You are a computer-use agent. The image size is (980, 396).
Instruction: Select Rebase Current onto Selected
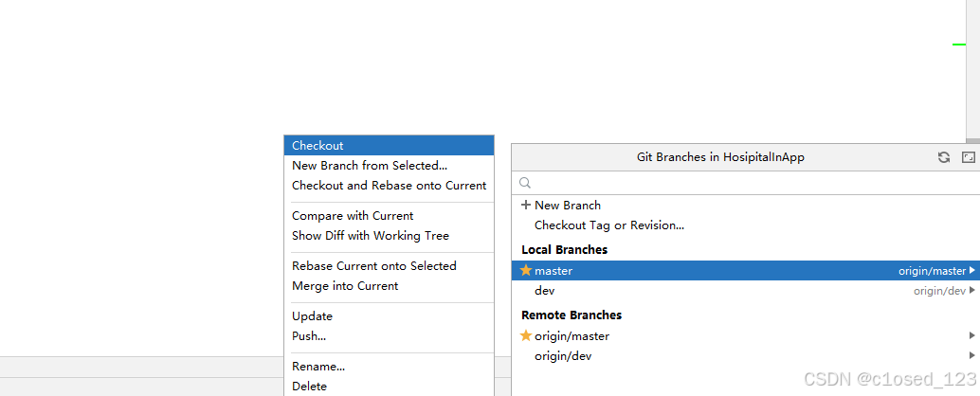click(x=389, y=266)
